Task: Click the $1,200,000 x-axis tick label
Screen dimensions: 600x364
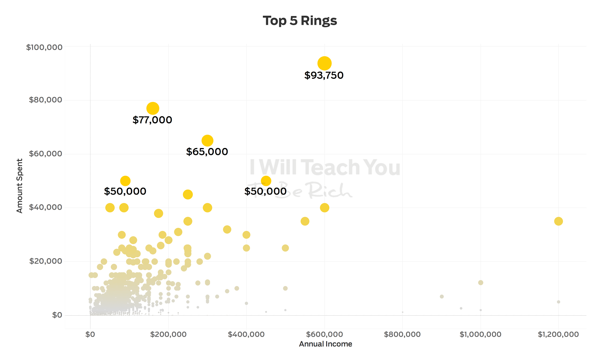Action: [x=558, y=334]
